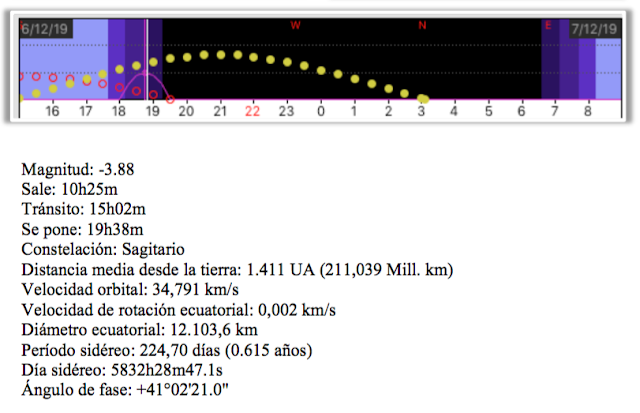Click the 6/12/19 date label
The height and width of the screenshot is (413, 640).
(x=46, y=29)
